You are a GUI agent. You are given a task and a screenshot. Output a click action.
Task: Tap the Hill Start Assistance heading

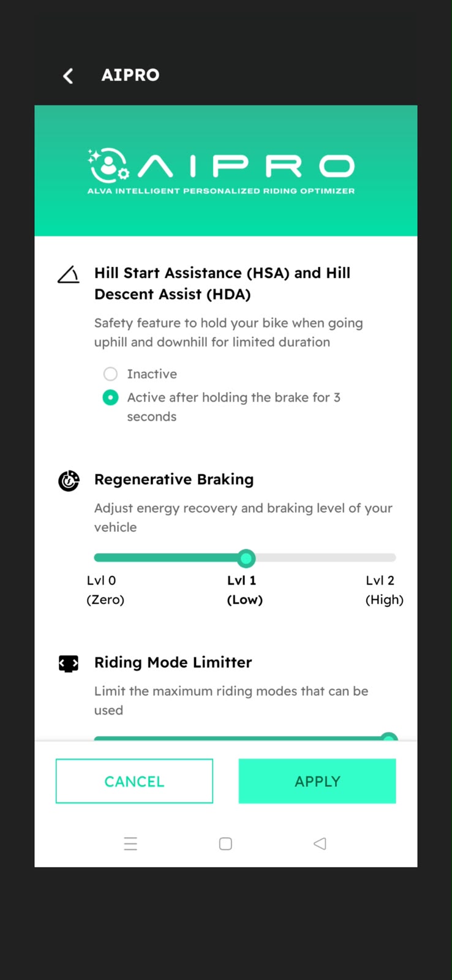[x=222, y=284]
